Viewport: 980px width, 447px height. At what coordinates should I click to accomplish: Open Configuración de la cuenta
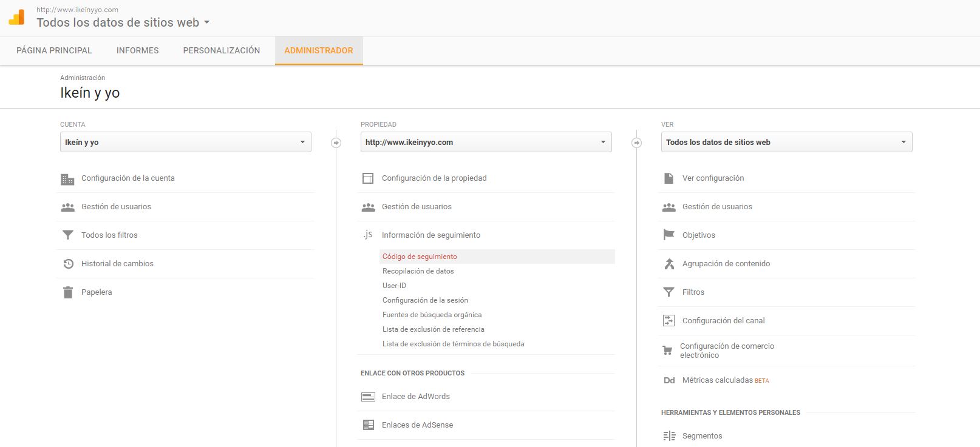click(128, 178)
